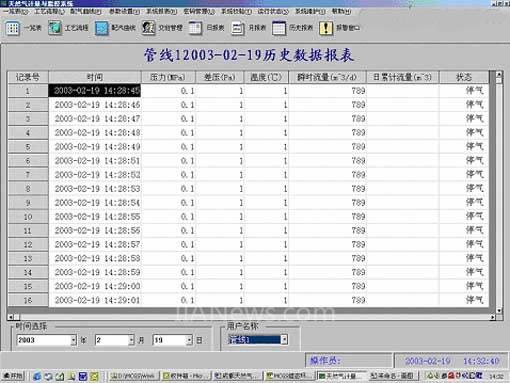Expand the day dropdown showing 19
510x383 pixels.
pyautogui.click(x=189, y=340)
